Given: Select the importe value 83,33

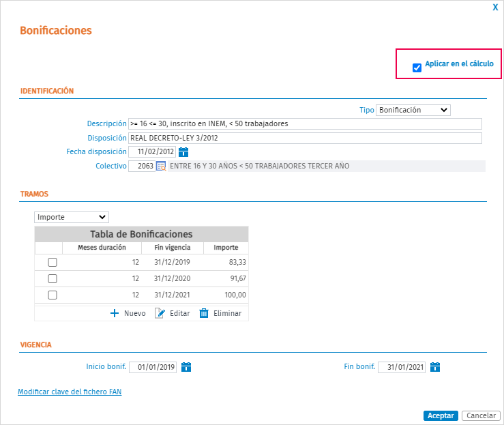Looking at the screenshot, I should (237, 263).
